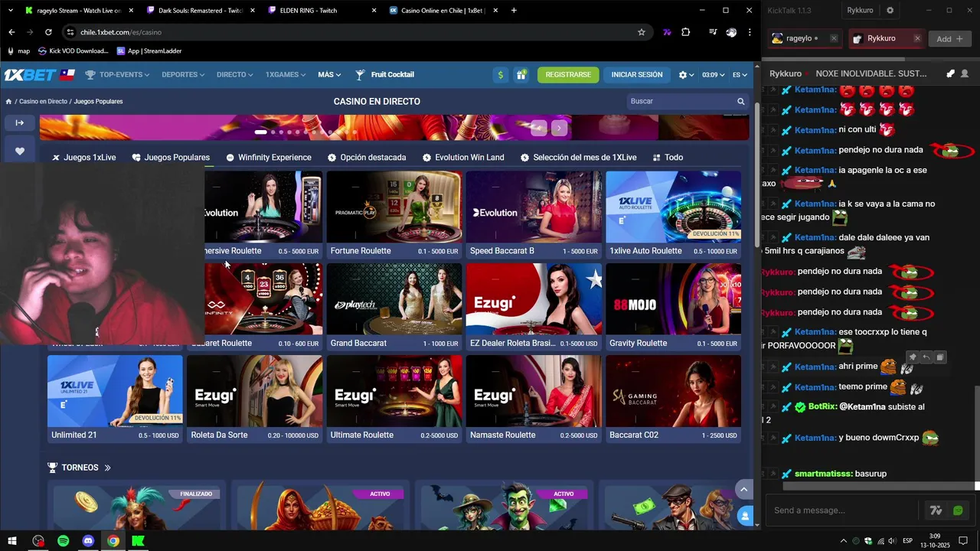Click Add channel button in KickTalk
This screenshot has height=551, width=980.
click(x=949, y=38)
